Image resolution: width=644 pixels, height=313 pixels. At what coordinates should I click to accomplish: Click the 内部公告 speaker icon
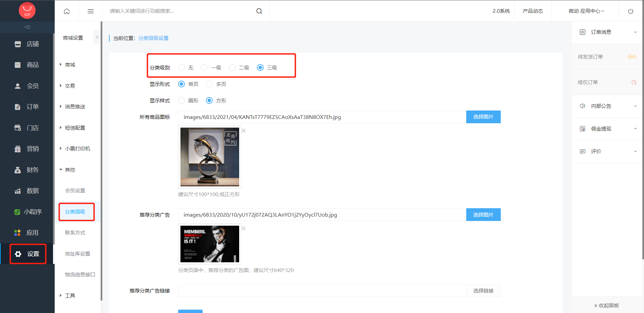[583, 106]
